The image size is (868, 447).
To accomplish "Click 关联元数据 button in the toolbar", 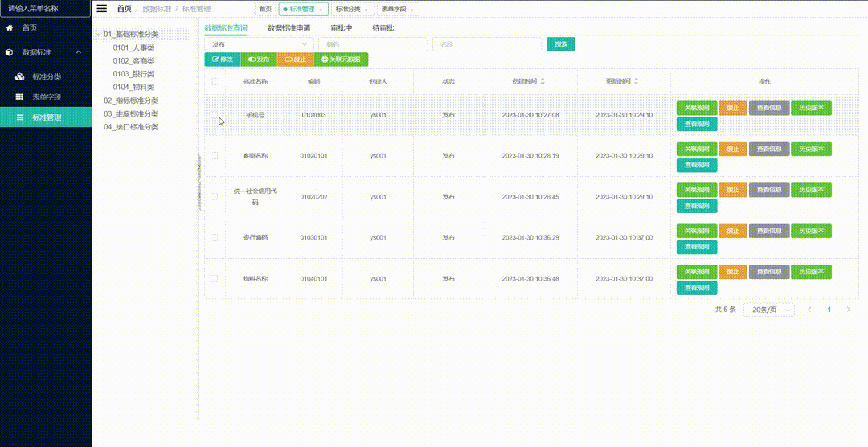I will pyautogui.click(x=342, y=59).
